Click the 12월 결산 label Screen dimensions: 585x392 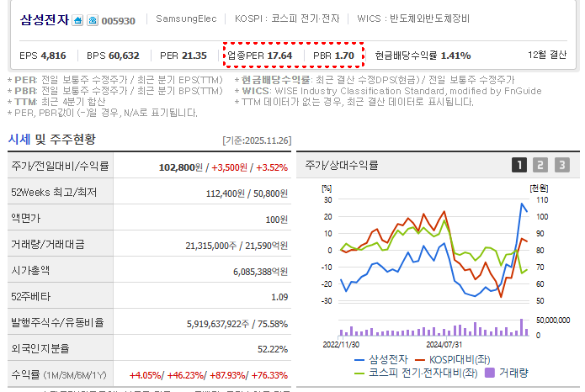[x=547, y=55]
